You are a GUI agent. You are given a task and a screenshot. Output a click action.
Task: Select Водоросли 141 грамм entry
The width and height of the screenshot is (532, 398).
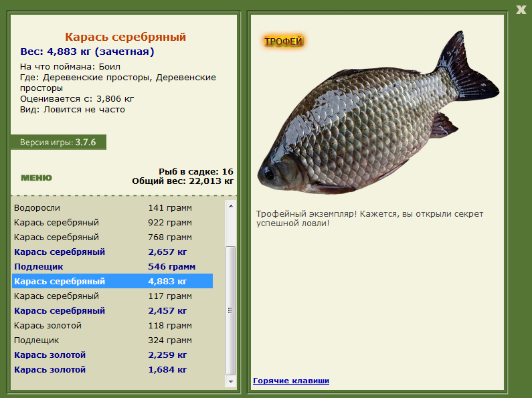[x=112, y=208]
